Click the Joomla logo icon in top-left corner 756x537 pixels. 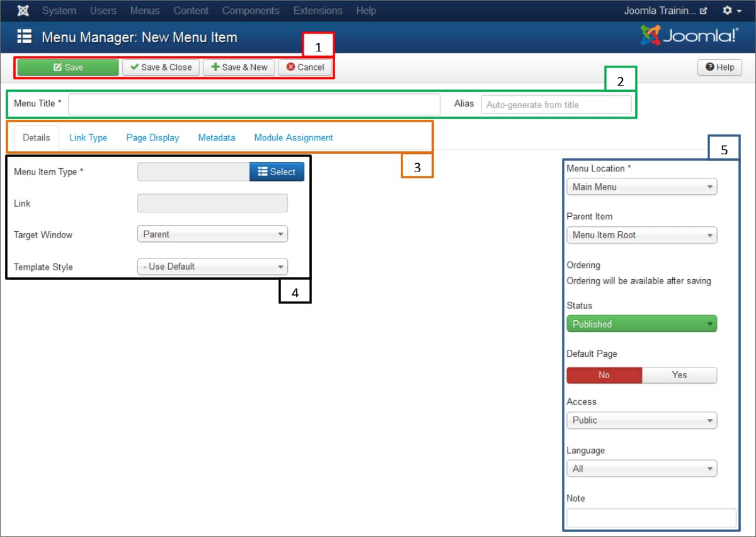click(23, 10)
